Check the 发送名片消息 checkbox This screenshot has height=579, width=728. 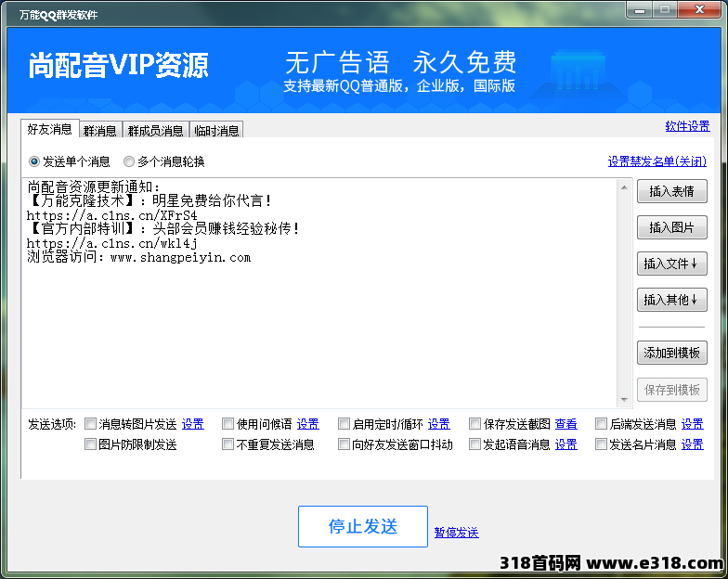[602, 444]
